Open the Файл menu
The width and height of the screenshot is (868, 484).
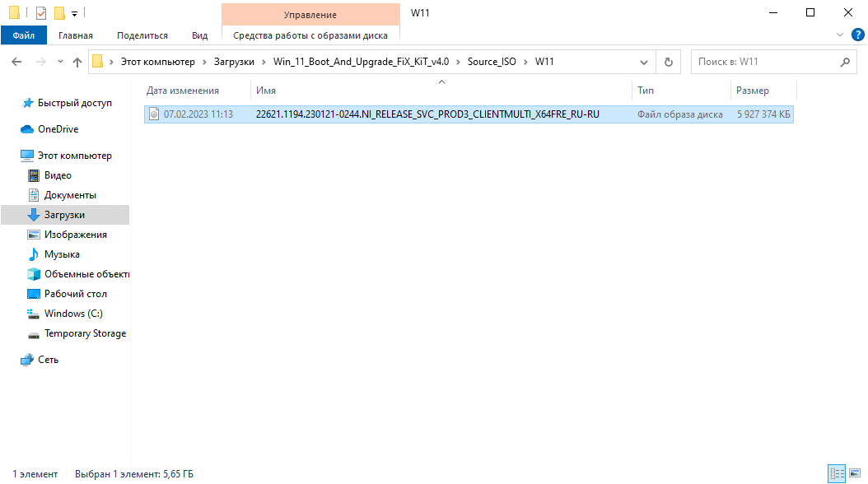[23, 35]
